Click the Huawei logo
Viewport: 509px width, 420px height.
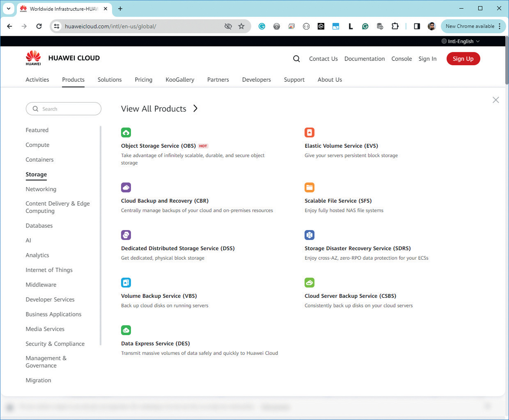(33, 58)
